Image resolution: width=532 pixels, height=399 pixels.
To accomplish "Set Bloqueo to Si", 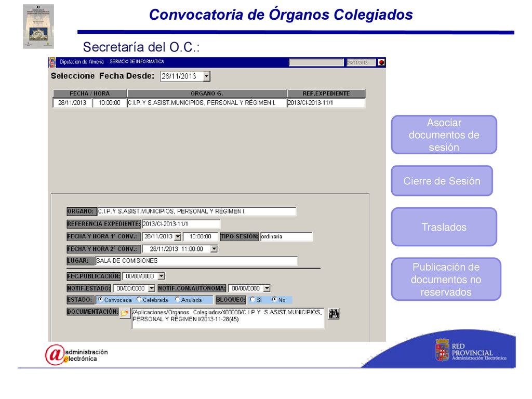I will click(x=252, y=299).
